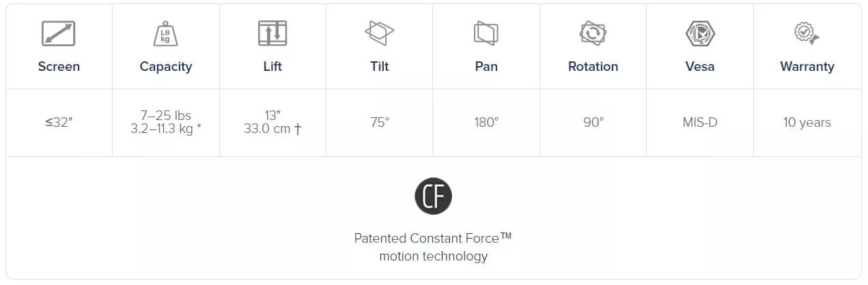Select the 10 years warranty value
The height and width of the screenshot is (285, 868).
[807, 123]
